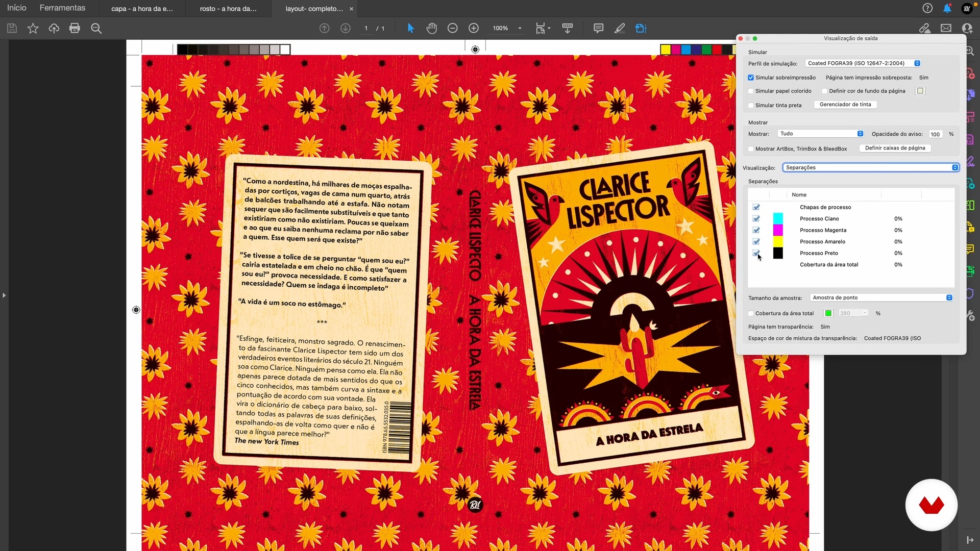Click the Gerenciador de tinta button
This screenshot has width=980, height=551.
click(845, 105)
